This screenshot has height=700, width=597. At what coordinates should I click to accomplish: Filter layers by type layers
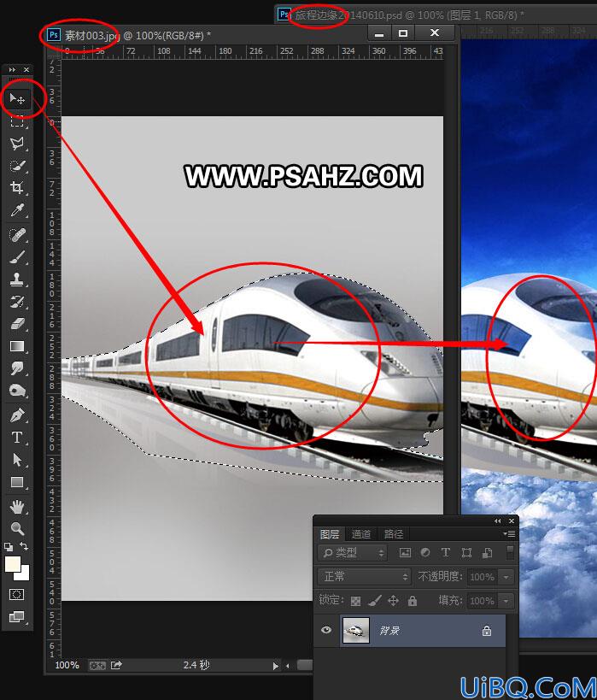(x=445, y=553)
